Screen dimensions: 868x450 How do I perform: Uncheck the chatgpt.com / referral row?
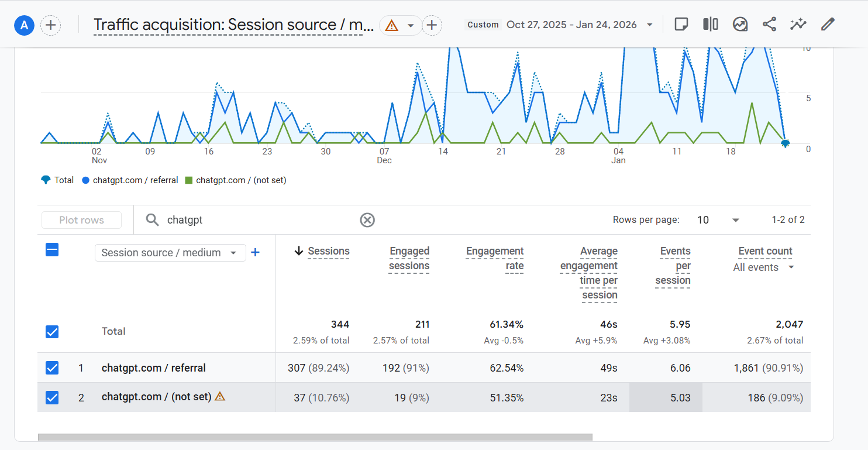pyautogui.click(x=52, y=367)
